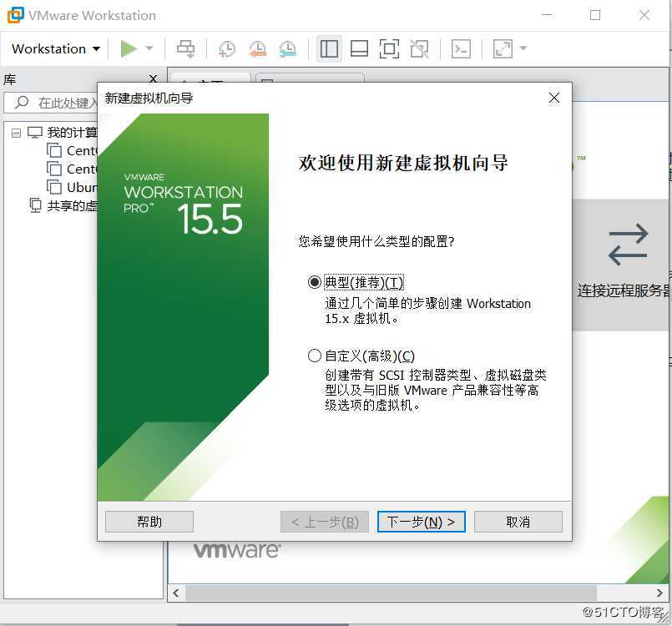Select the Ubuntu virtual machine entry
Screen dimensions: 672x626
coord(72,187)
